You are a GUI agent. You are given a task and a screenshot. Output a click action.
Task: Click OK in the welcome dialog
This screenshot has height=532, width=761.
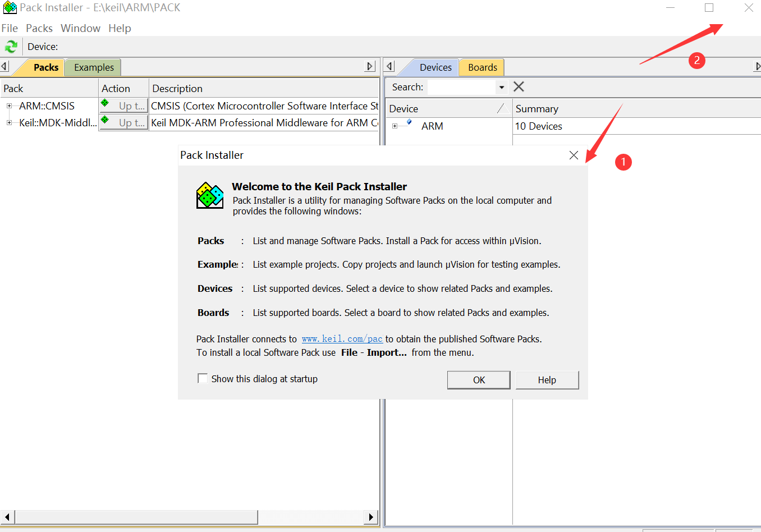pyautogui.click(x=479, y=380)
